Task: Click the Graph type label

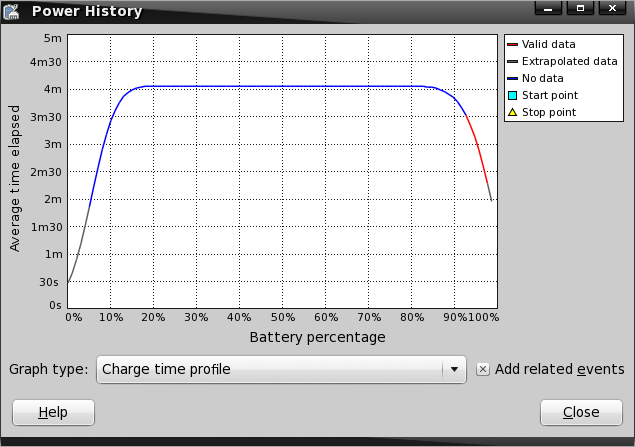Action: (x=48, y=369)
